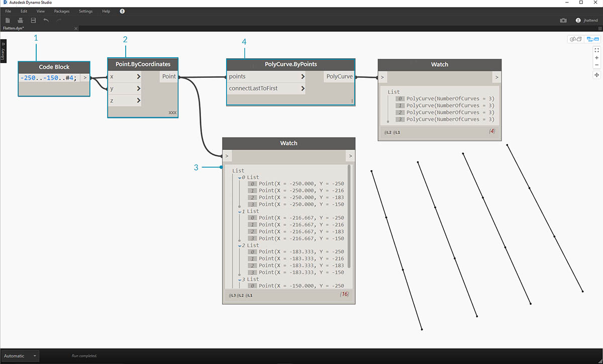Switch to 3D background preview navigation
Viewport: 603px width, 364px height.
point(575,39)
